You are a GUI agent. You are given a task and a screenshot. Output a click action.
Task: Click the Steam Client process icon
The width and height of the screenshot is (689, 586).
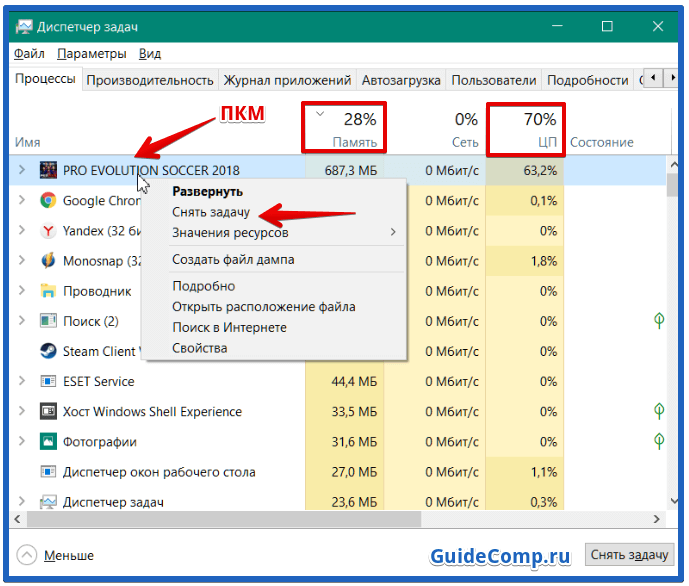(48, 351)
